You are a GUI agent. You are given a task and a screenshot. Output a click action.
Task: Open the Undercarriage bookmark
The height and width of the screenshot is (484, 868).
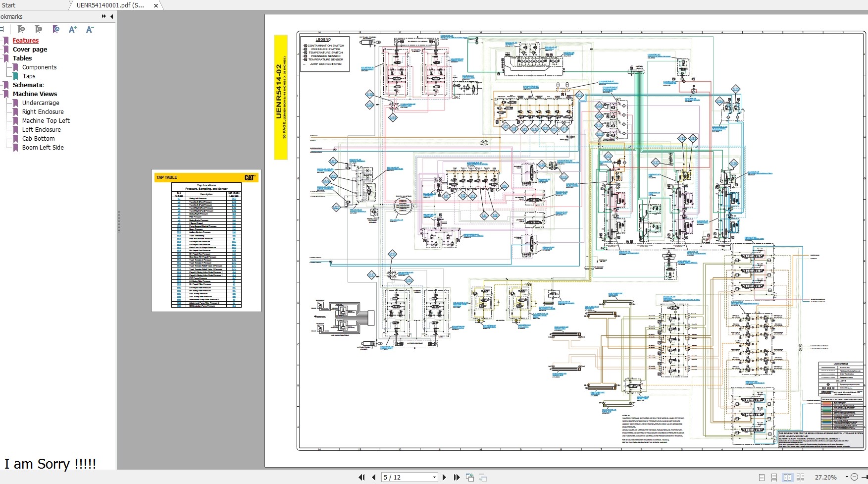(x=41, y=103)
